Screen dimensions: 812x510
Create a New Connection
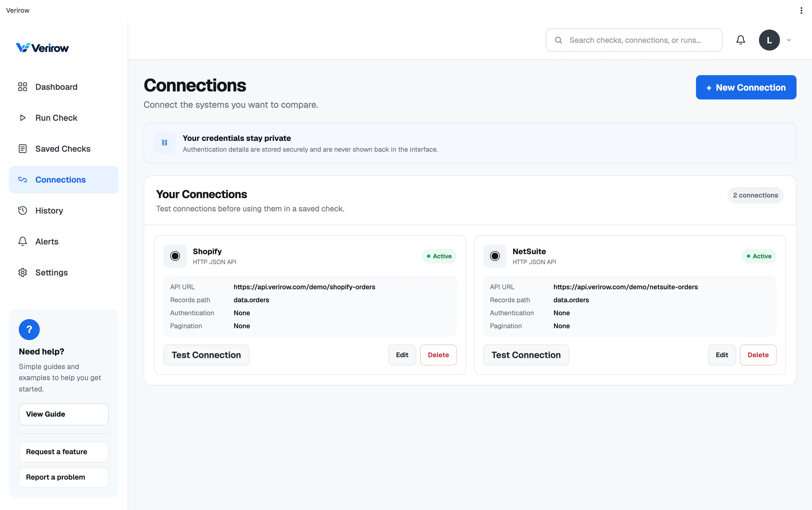point(746,87)
